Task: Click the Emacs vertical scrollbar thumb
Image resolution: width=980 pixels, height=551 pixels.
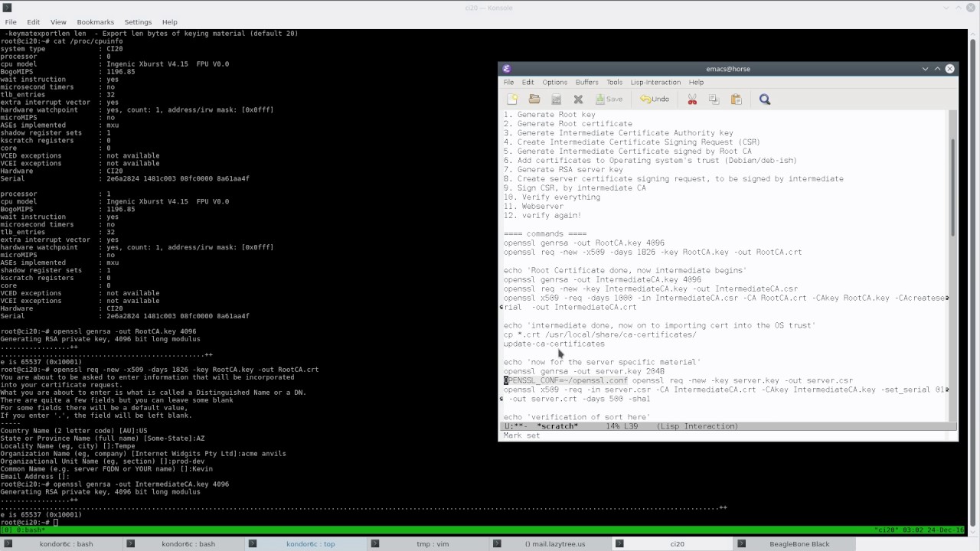Action: [x=953, y=187]
